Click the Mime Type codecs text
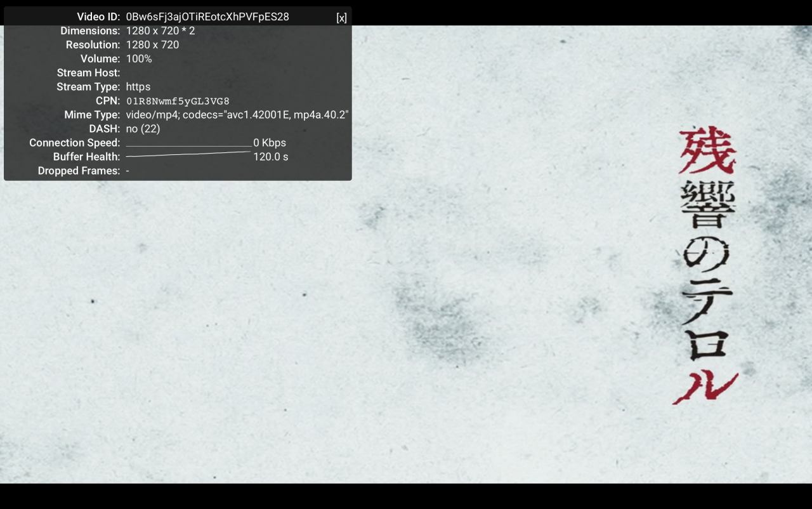812x509 pixels. pyautogui.click(x=237, y=115)
